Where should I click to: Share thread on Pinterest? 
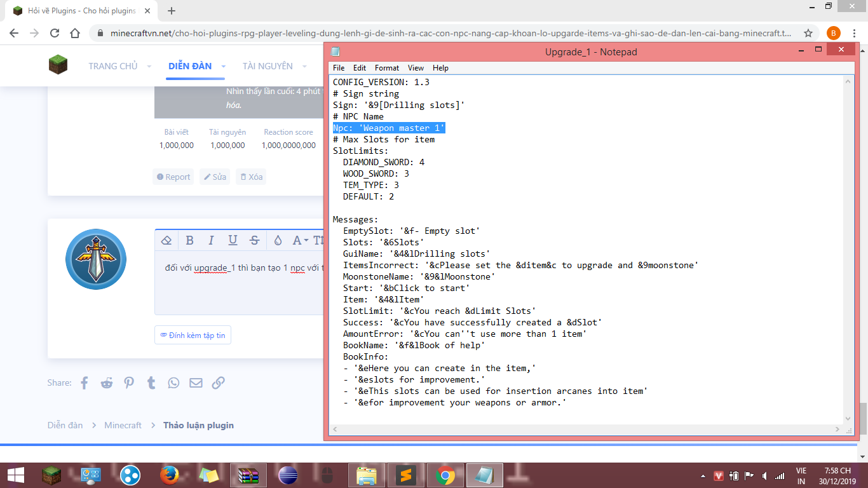pos(129,383)
